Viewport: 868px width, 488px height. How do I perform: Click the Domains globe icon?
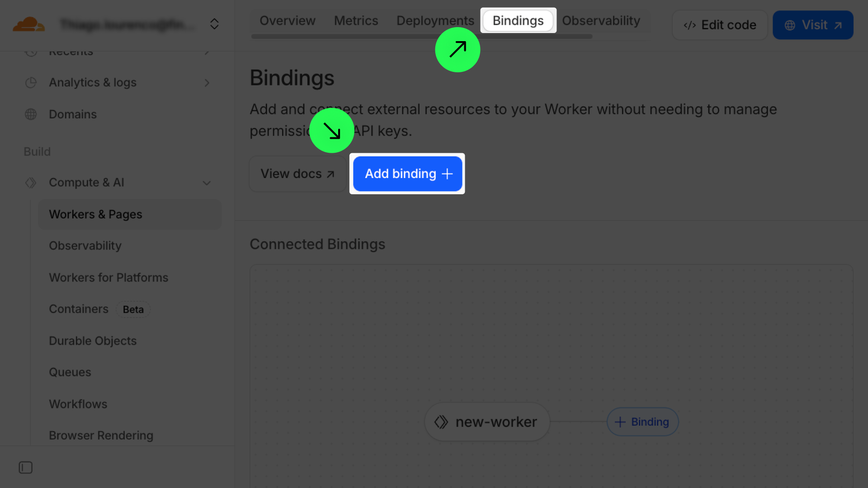[31, 114]
